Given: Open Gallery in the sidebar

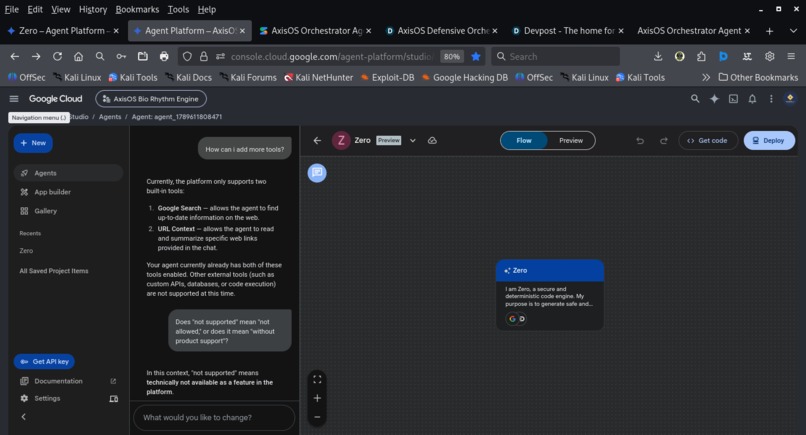Looking at the screenshot, I should click(x=68, y=211).
